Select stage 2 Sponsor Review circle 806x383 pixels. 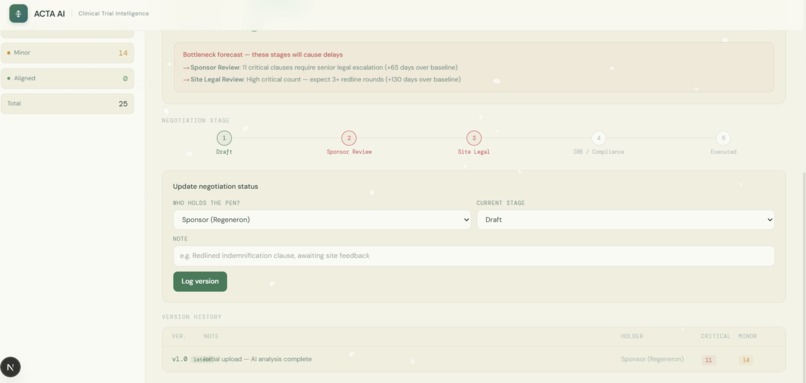(x=349, y=138)
